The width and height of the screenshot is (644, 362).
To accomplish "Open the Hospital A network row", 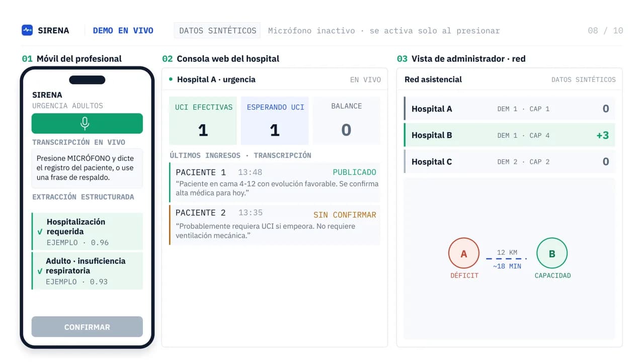I will (x=509, y=109).
